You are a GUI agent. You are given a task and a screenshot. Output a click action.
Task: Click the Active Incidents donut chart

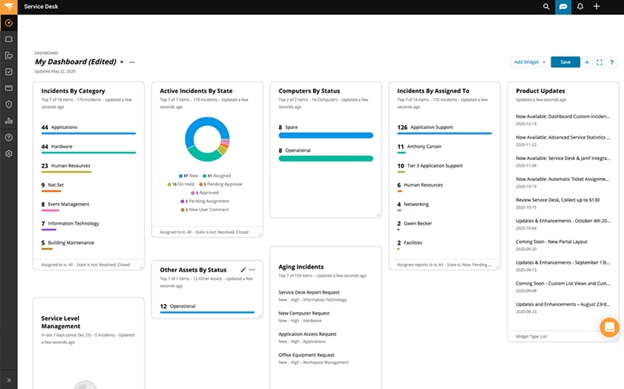207,139
